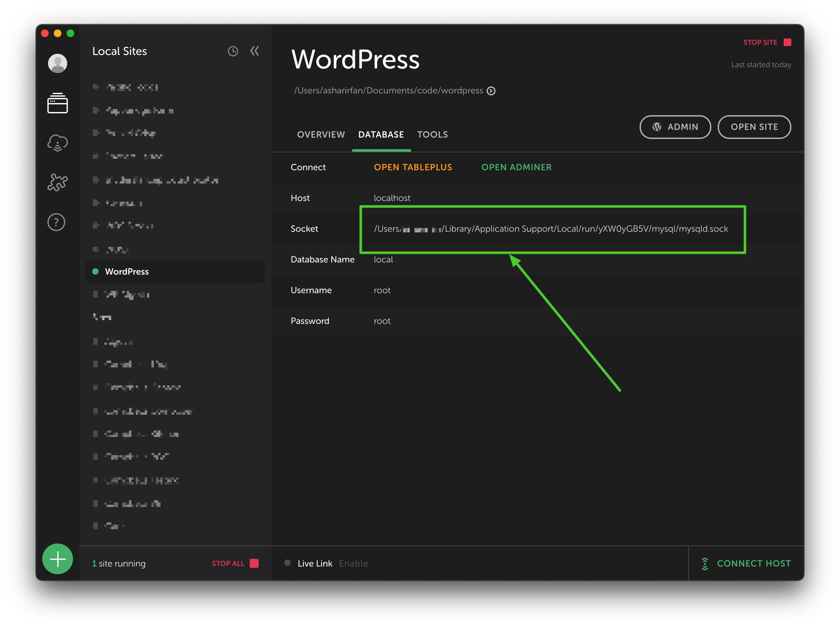The width and height of the screenshot is (840, 628).
Task: Open the Local Sites icon in sidebar
Action: 57,103
